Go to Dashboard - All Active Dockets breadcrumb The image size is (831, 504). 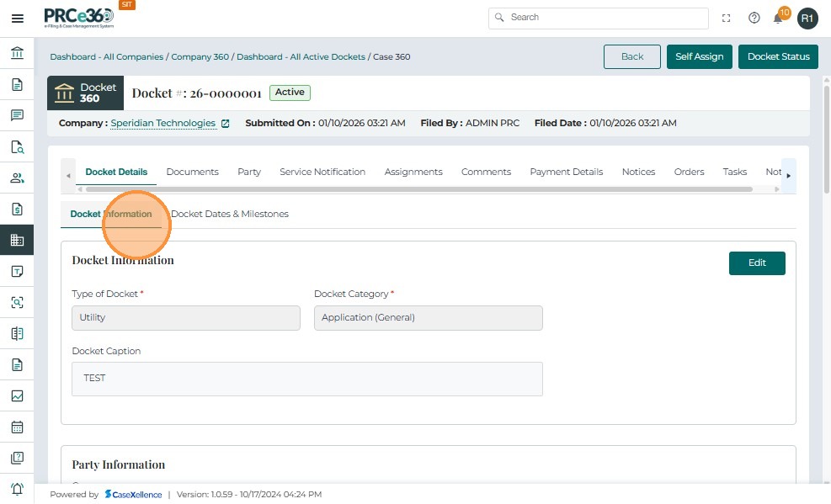[x=301, y=56]
